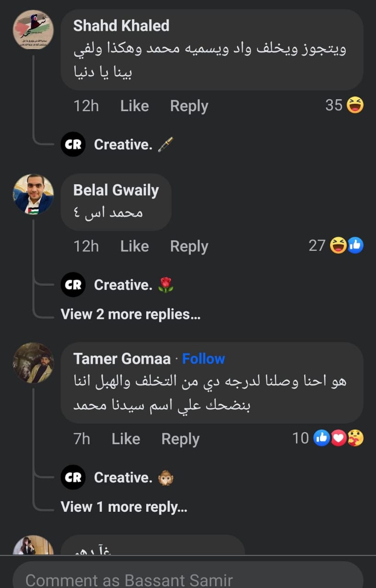The height and width of the screenshot is (588, 376).
Task: View reaction icons on Tamer Gomaa's comment
Action: click(339, 438)
